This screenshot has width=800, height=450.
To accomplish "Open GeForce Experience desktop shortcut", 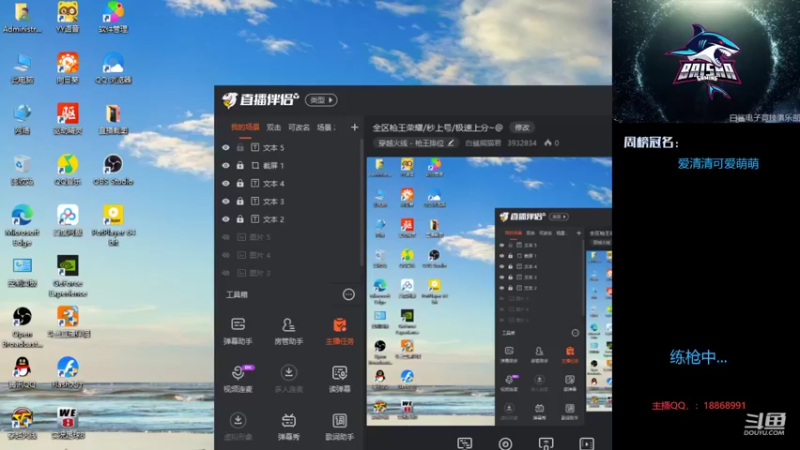I will tap(68, 277).
